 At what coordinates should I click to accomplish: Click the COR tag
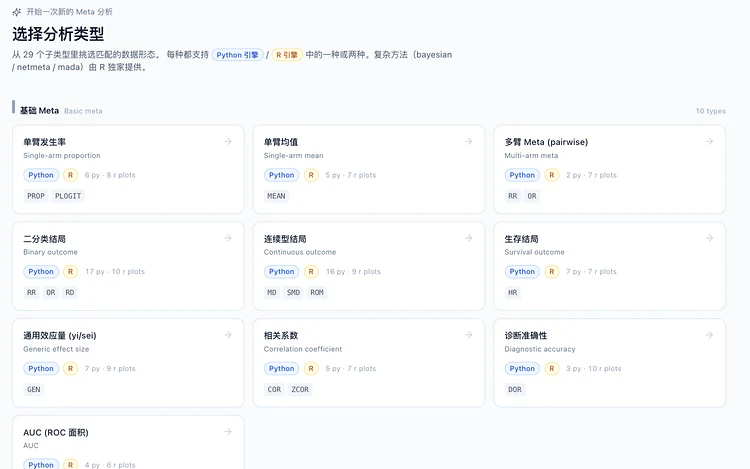point(274,390)
